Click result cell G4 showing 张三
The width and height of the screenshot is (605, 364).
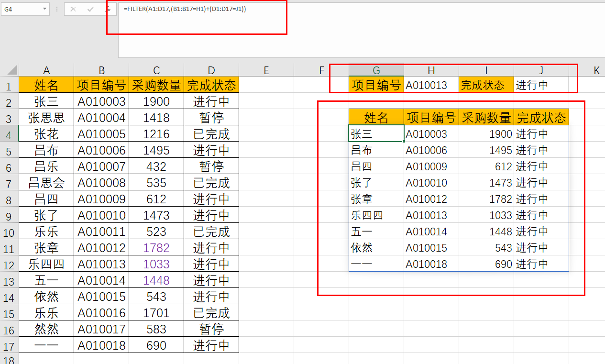point(376,134)
